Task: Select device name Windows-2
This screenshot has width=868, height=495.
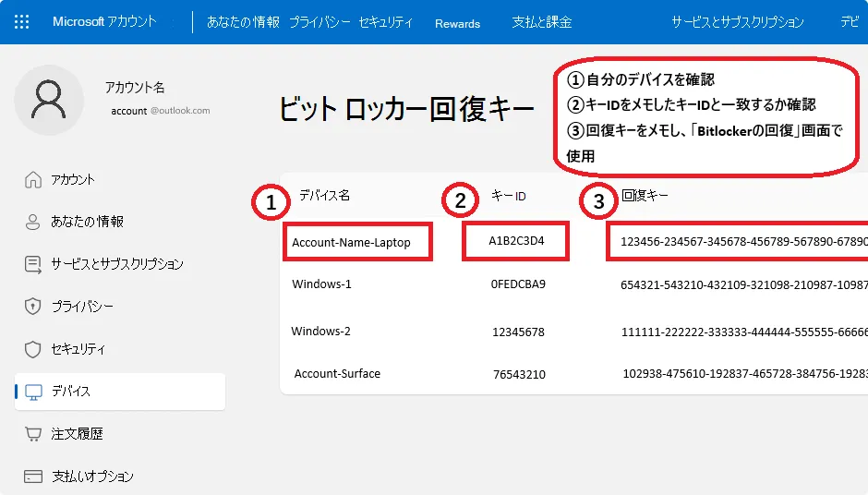Action: coord(321,332)
